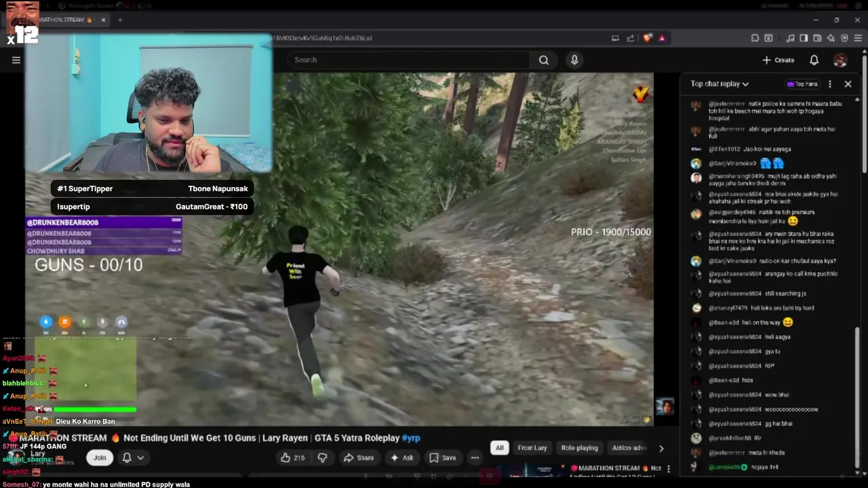
Task: Open the account avatar menu
Action: pos(840,60)
